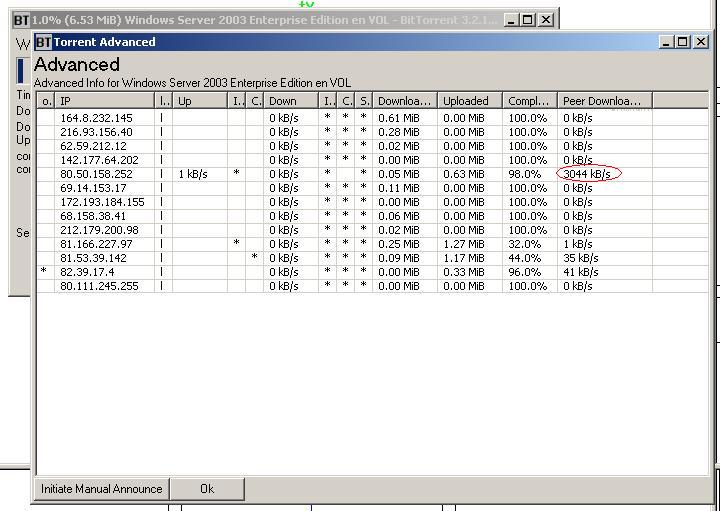Click the Compl... column header
Image resolution: width=720 pixels, height=511 pixels.
click(x=530, y=101)
